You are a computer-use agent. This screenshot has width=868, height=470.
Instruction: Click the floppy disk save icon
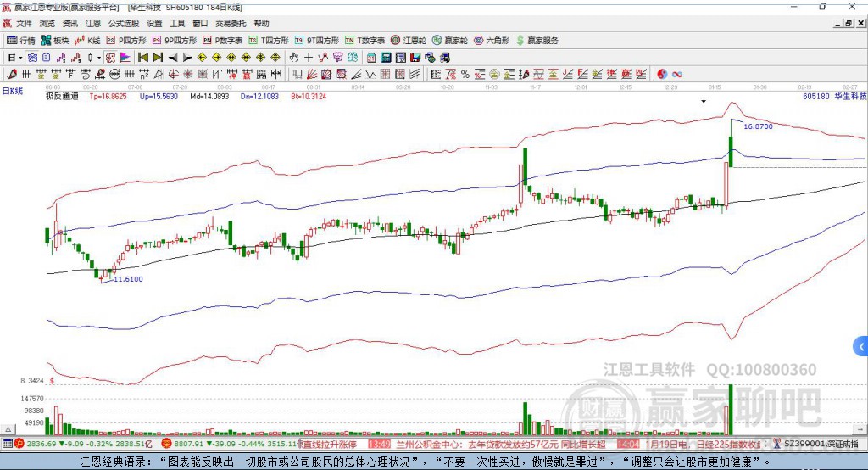[x=415, y=58]
